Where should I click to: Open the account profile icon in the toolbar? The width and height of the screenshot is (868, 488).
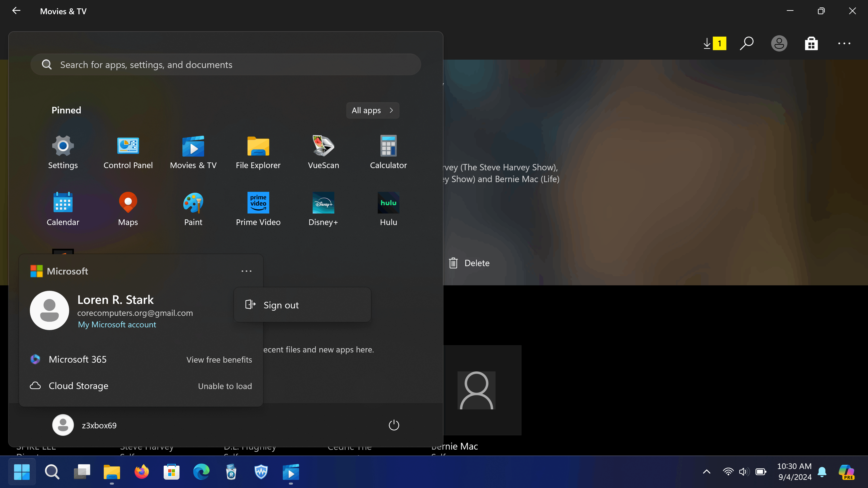point(779,43)
